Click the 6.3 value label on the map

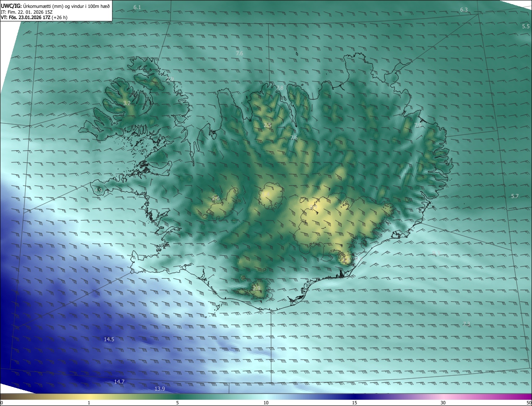pyautogui.click(x=464, y=10)
